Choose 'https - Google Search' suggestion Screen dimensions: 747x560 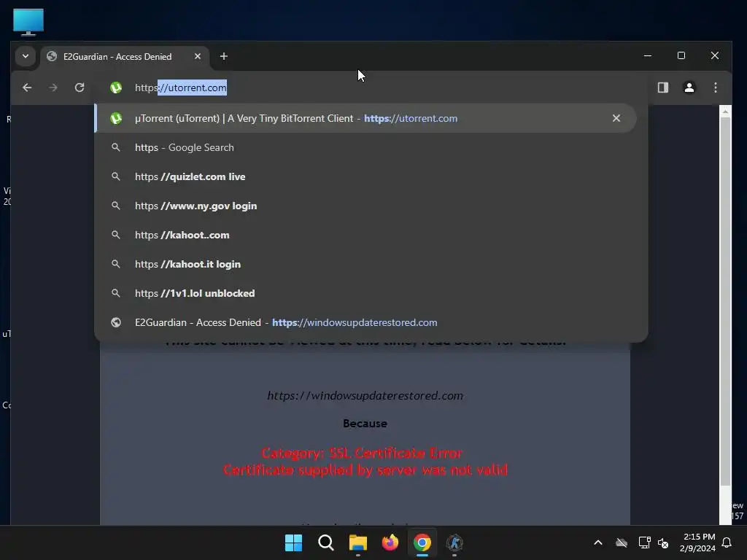[365, 147]
